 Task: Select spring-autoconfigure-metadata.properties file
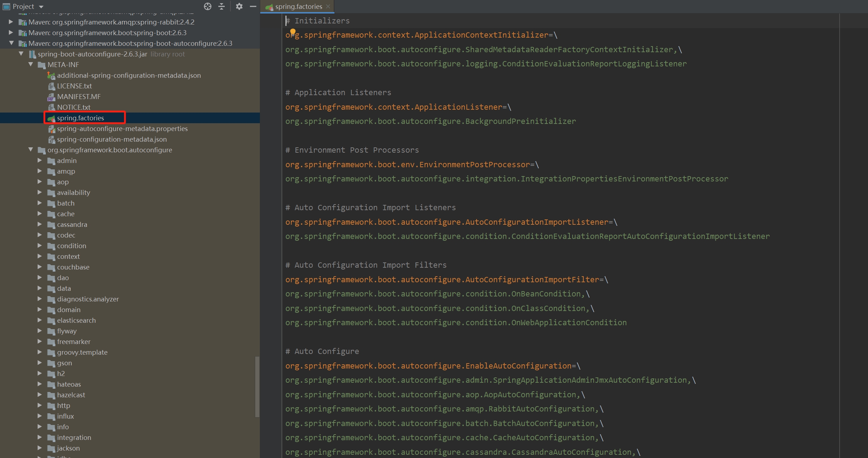[122, 129]
